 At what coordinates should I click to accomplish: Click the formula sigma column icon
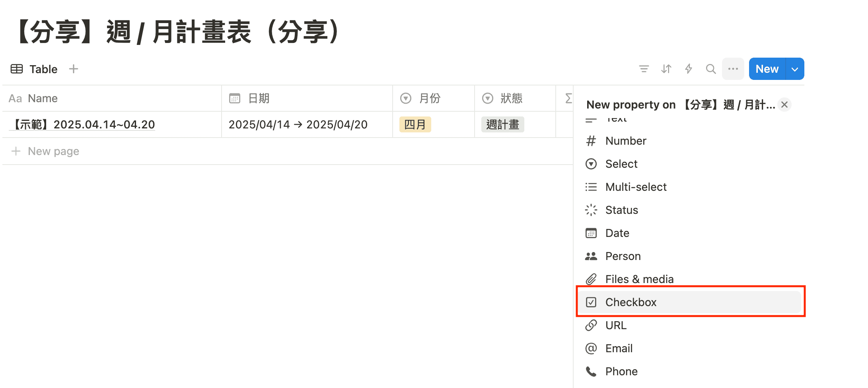tap(568, 98)
